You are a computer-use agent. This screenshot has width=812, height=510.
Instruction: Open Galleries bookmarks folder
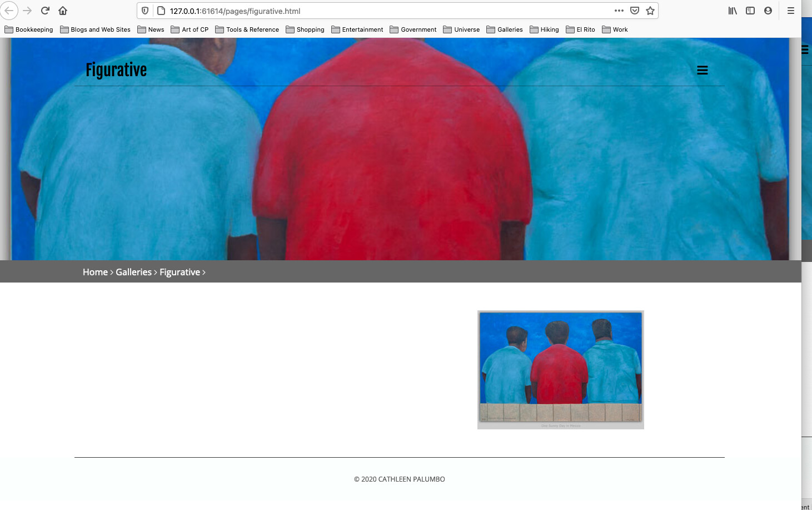click(505, 29)
